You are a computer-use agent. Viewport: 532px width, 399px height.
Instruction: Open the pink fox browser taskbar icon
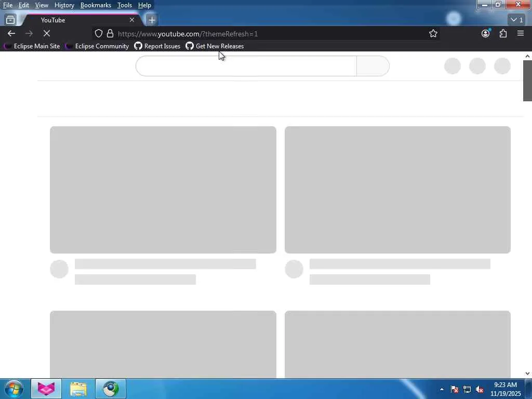46,389
